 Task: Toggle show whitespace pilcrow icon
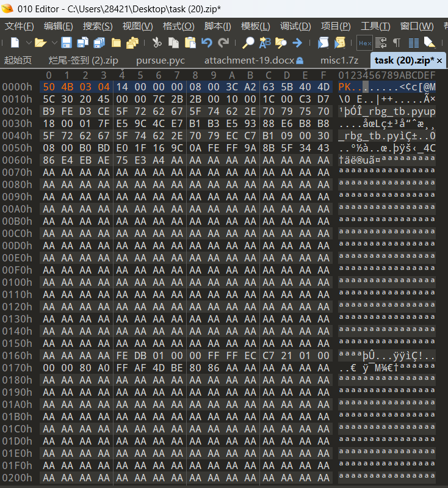point(397,43)
